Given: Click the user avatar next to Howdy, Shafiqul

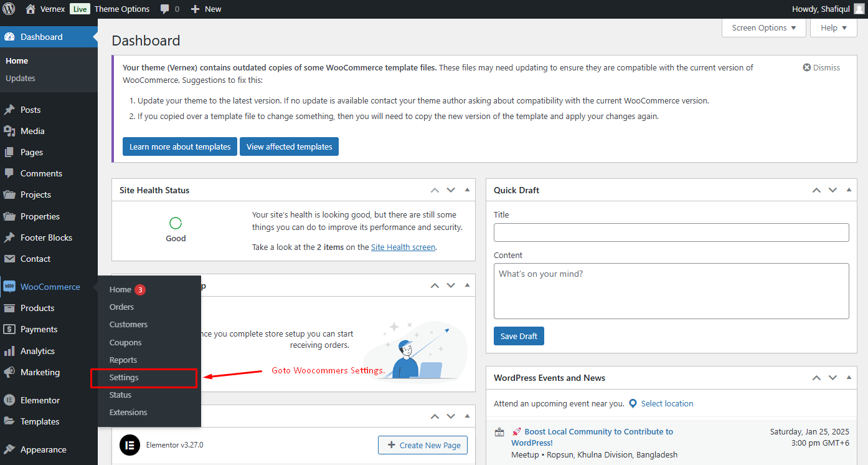Looking at the screenshot, I should tap(859, 9).
